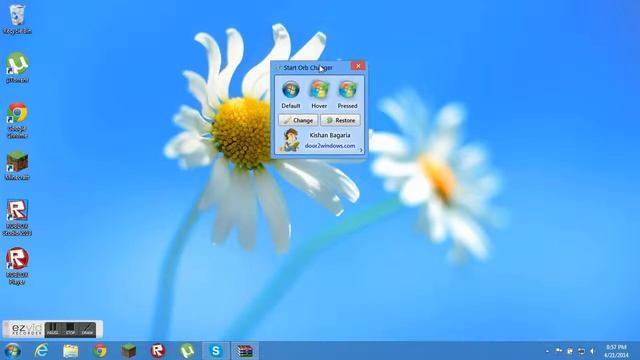Click the Start Orb Changer title bar icon
The height and width of the screenshot is (360, 640).
[279, 68]
